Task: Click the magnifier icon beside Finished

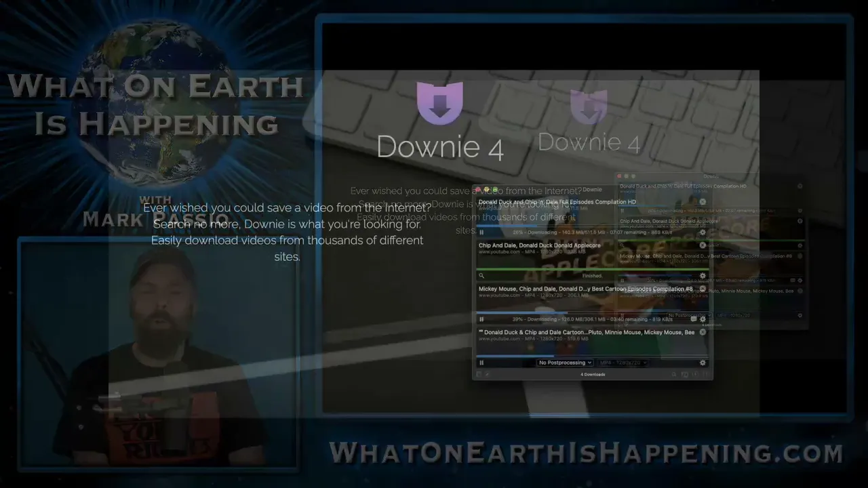Action: pyautogui.click(x=481, y=276)
